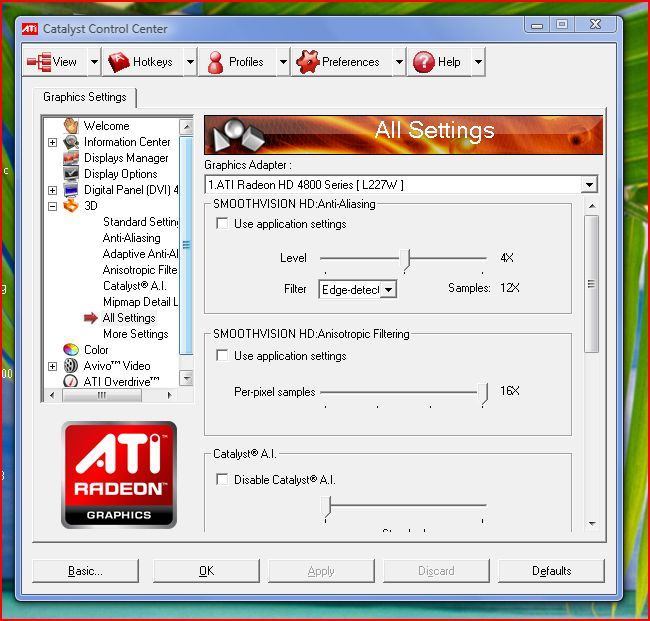Click the 3D orange cube icon
This screenshot has width=650, height=621.
[x=71, y=206]
